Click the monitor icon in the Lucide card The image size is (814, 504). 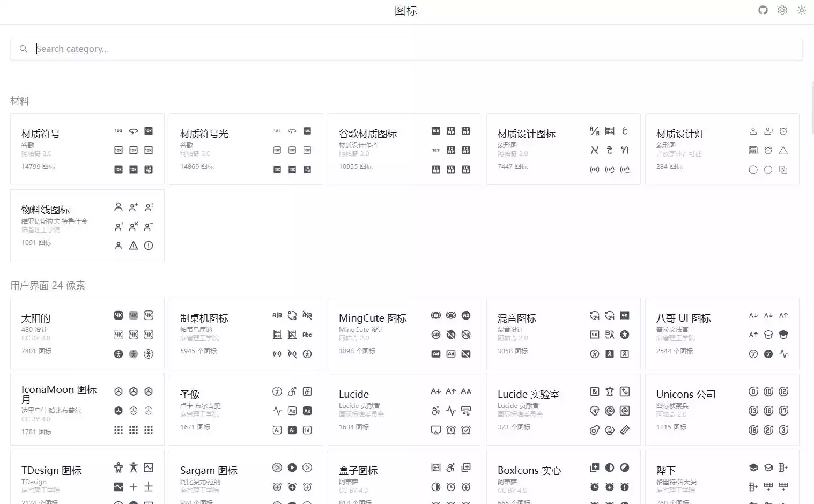(x=436, y=430)
